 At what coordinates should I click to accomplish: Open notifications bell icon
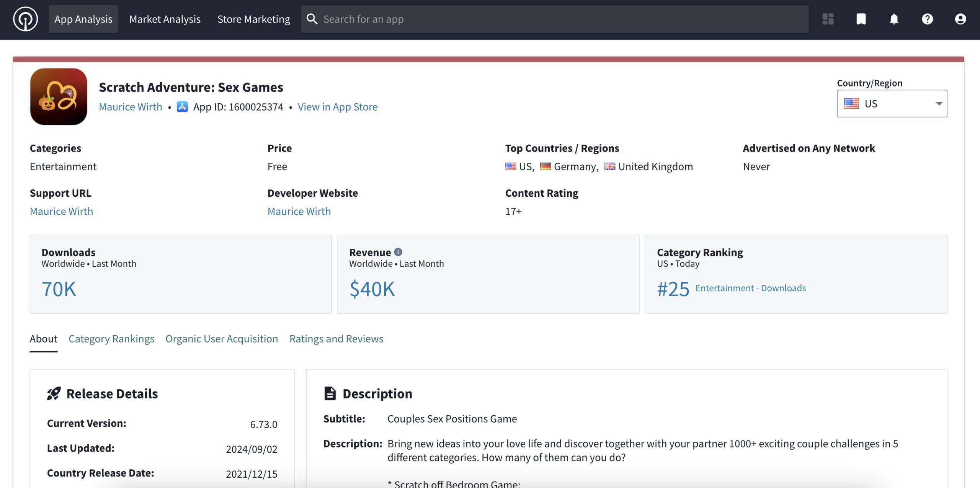pyautogui.click(x=894, y=19)
